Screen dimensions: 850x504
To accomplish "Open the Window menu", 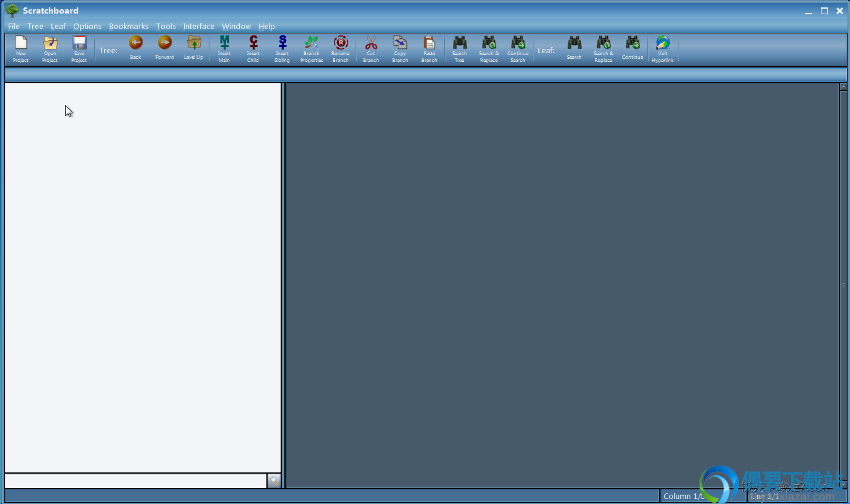I will point(237,27).
